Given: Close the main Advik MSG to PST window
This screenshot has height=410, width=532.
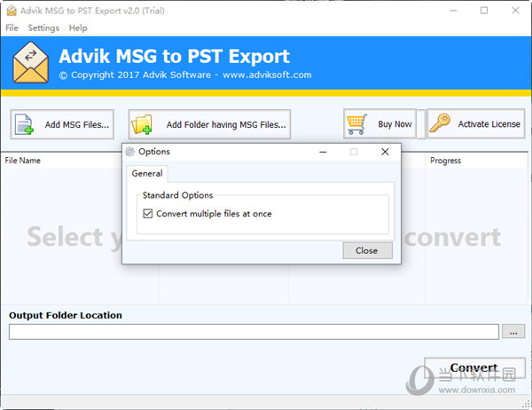Looking at the screenshot, I should [515, 11].
